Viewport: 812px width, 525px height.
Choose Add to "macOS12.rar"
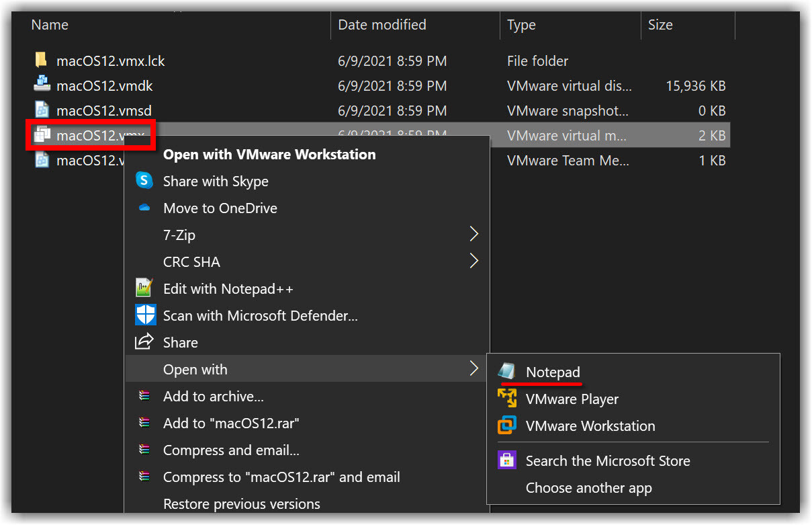(x=231, y=423)
